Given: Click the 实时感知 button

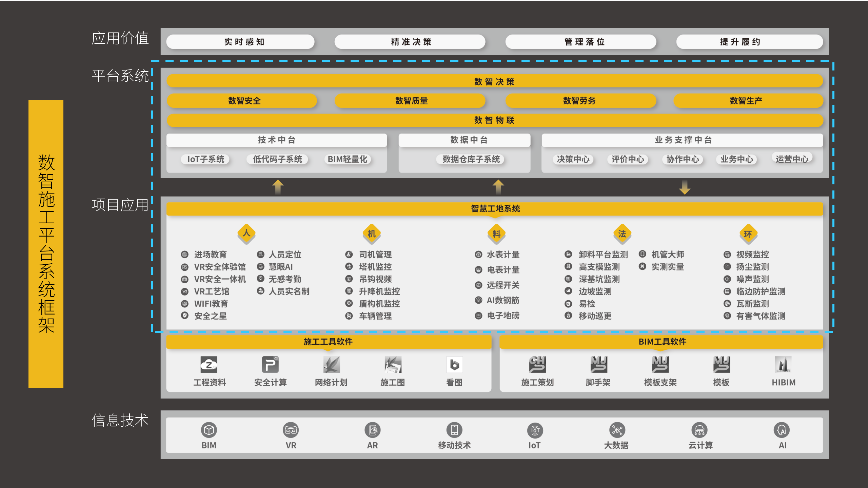Looking at the screenshot, I should click(x=243, y=42).
